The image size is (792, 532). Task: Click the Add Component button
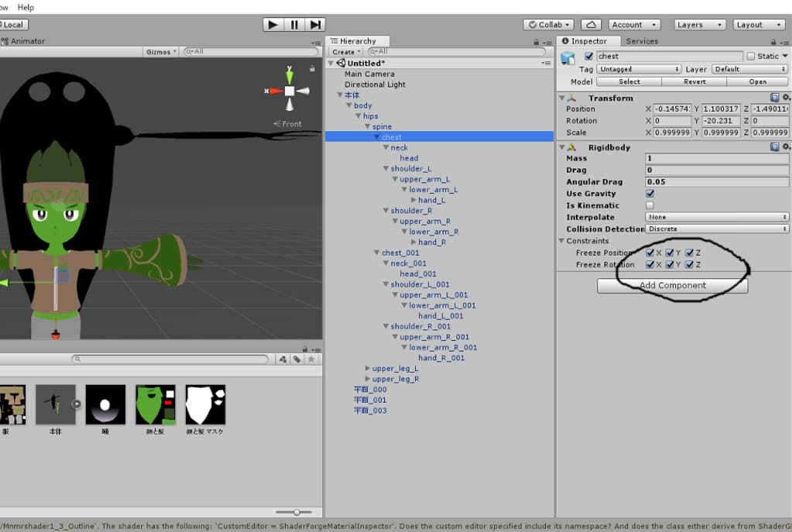click(x=672, y=286)
